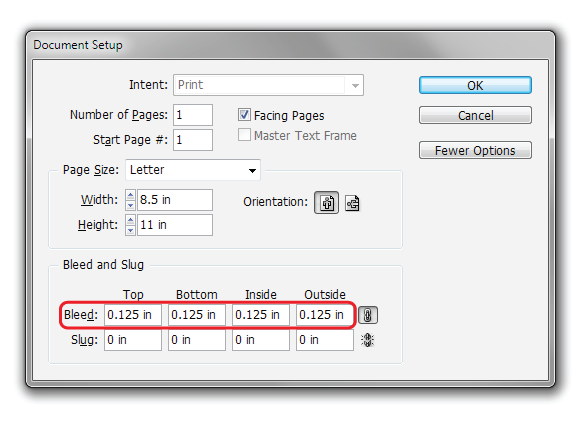Screen dimensions: 577x422
Task: Decrease Height using the down stepper arrow
Action: tap(130, 230)
